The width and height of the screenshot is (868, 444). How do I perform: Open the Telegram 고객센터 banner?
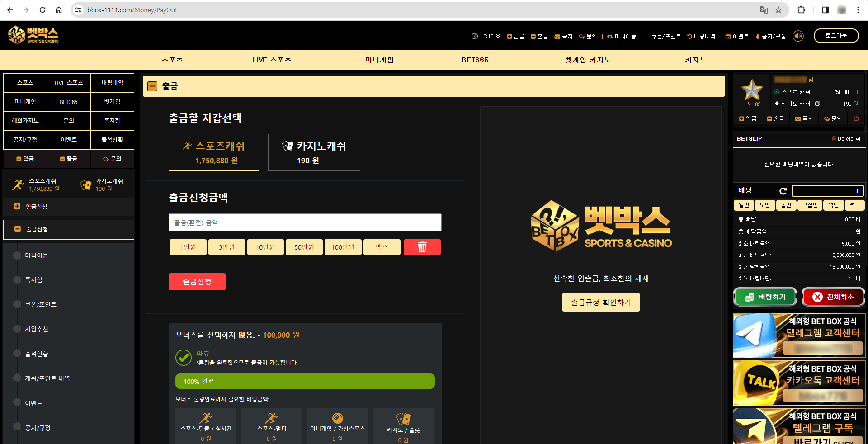click(799, 335)
